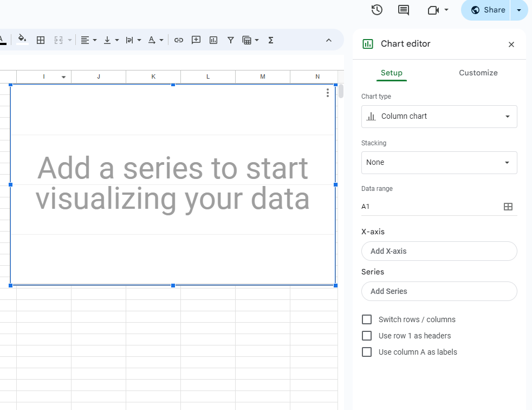
Task: Enable Switch rows / columns checkbox
Action: (x=367, y=319)
